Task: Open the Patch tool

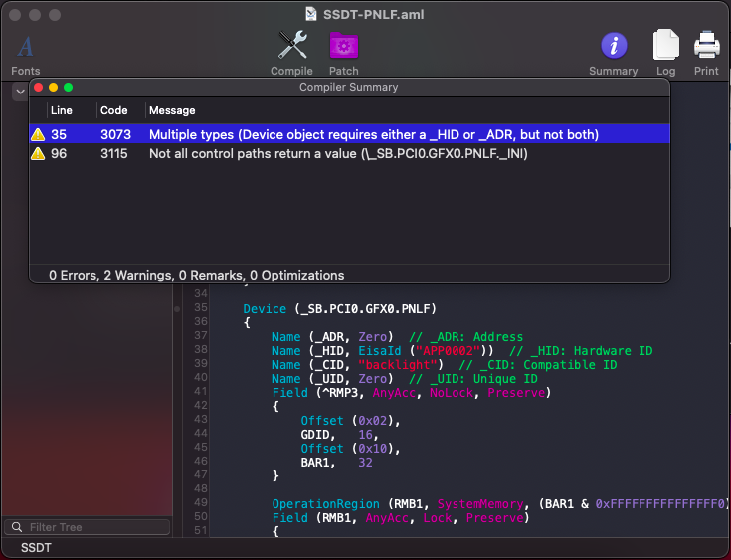Action: click(x=343, y=46)
